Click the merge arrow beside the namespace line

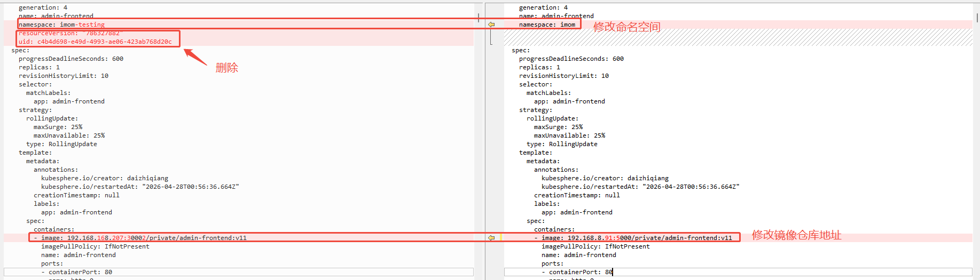(x=491, y=25)
